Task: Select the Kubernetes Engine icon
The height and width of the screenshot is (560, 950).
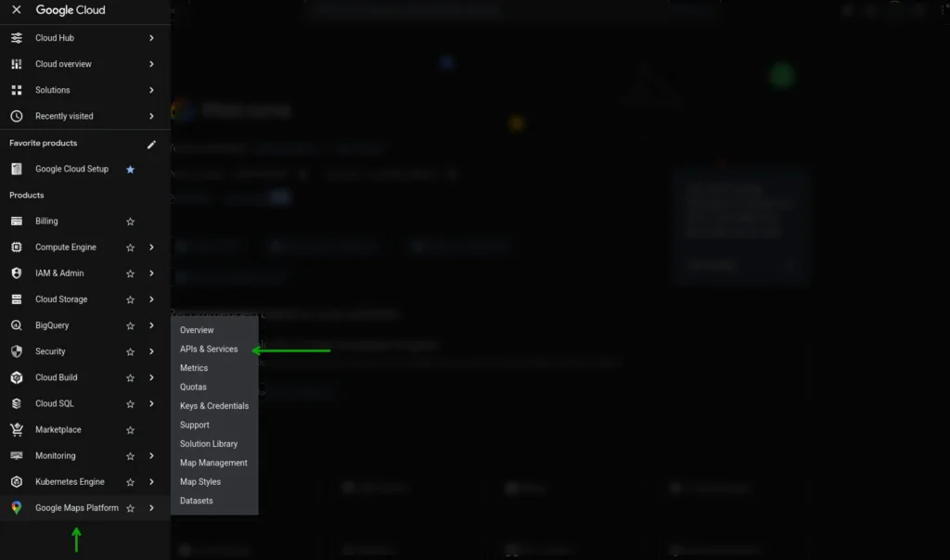Action: (x=15, y=481)
